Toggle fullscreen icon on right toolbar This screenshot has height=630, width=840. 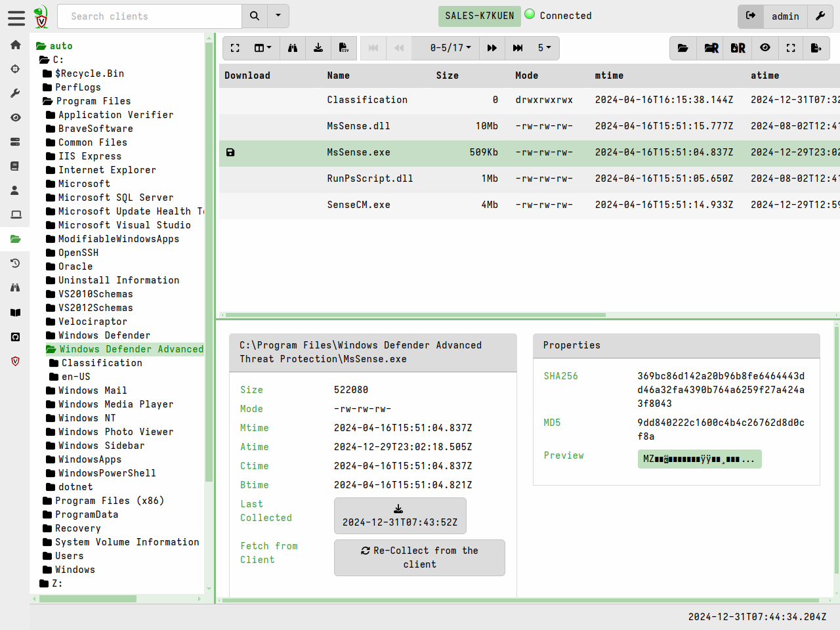791,48
